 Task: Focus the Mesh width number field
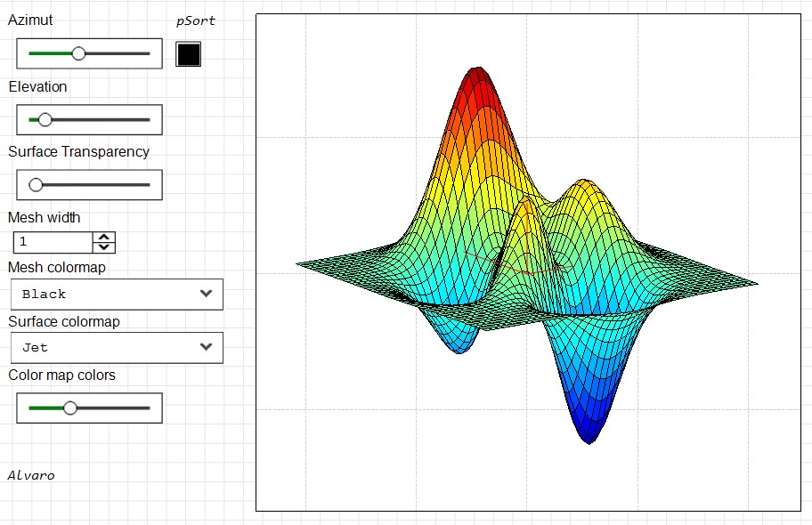tap(53, 242)
